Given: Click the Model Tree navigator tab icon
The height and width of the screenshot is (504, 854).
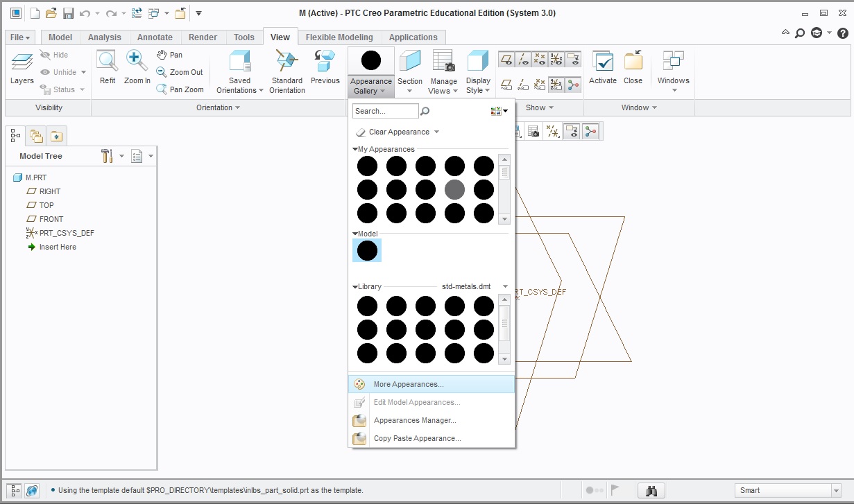Looking at the screenshot, I should coord(16,135).
